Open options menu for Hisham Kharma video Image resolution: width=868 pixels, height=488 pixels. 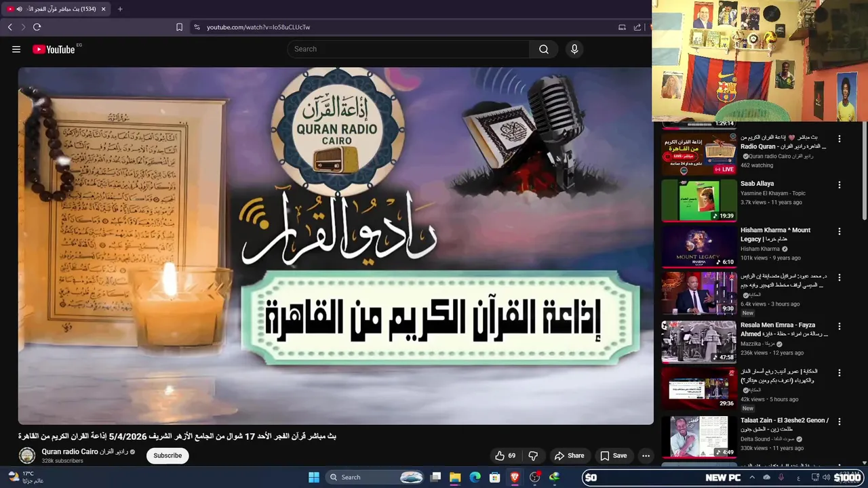[x=840, y=232]
